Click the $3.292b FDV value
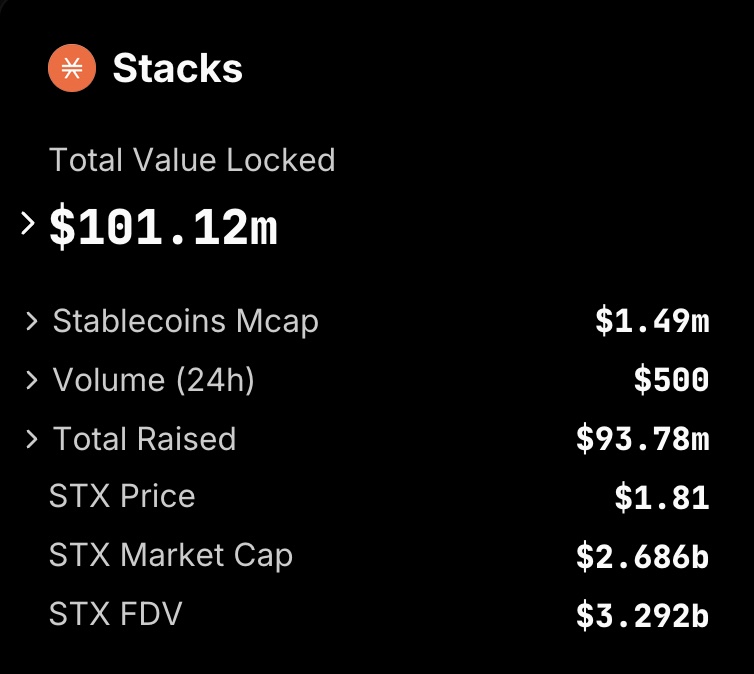The width and height of the screenshot is (754, 674). coord(642,615)
